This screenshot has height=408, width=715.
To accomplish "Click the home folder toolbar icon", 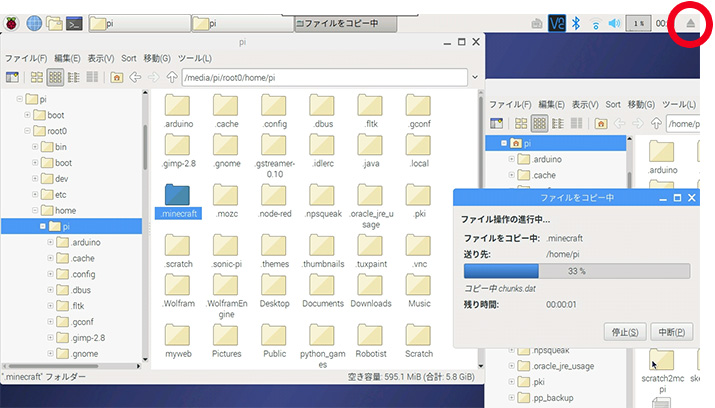I will point(117,76).
